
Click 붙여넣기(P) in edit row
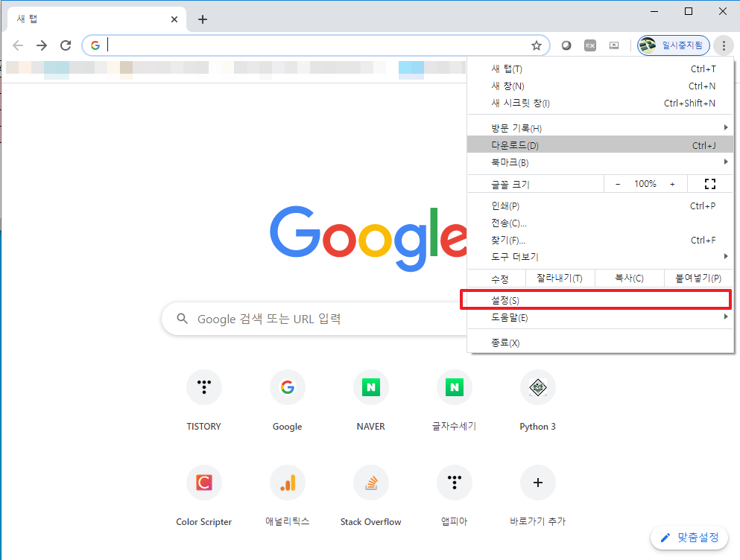(698, 279)
